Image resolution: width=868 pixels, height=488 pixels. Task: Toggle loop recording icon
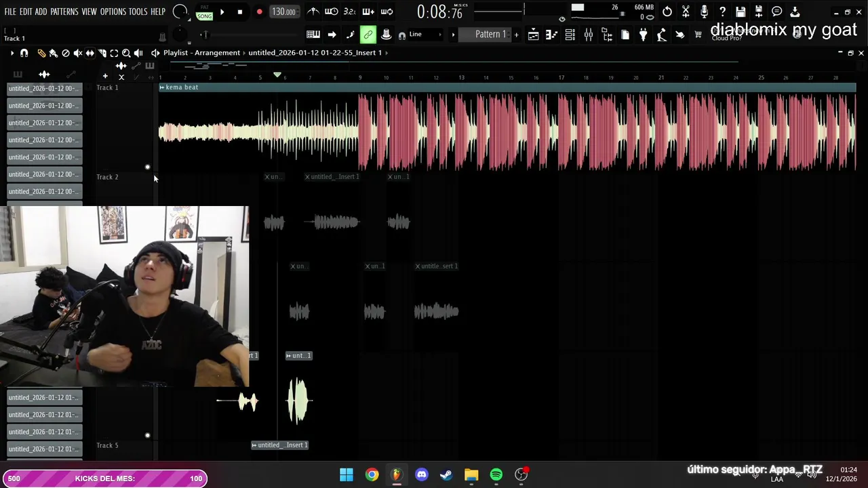[387, 12]
